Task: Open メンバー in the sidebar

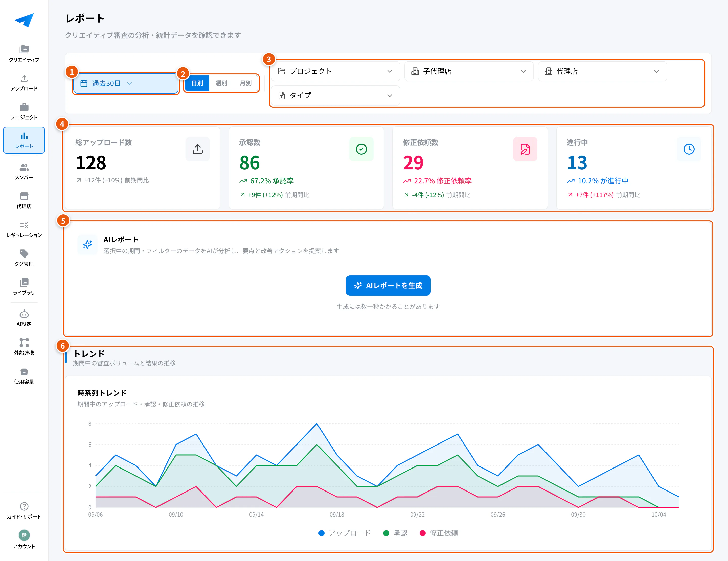Action: [24, 172]
